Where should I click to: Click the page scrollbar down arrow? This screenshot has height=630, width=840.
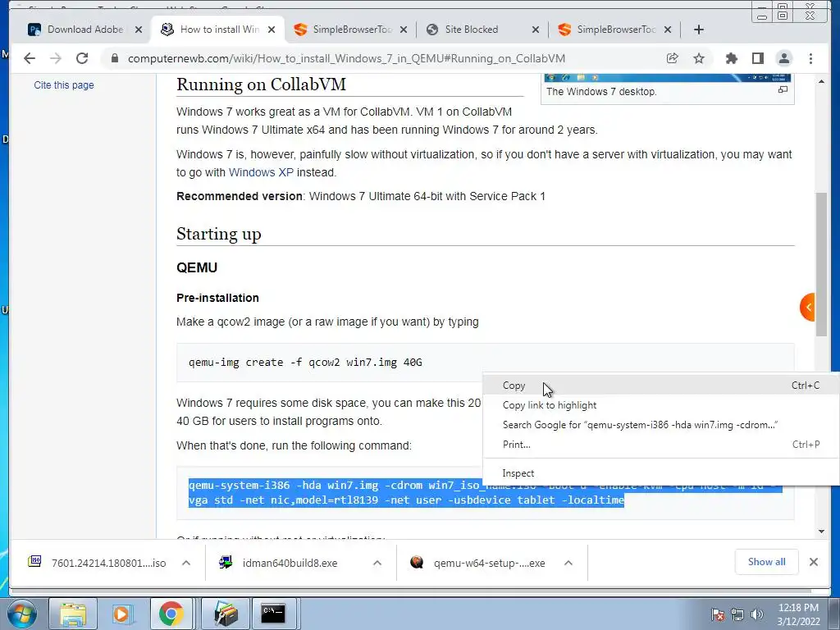pyautogui.click(x=821, y=532)
